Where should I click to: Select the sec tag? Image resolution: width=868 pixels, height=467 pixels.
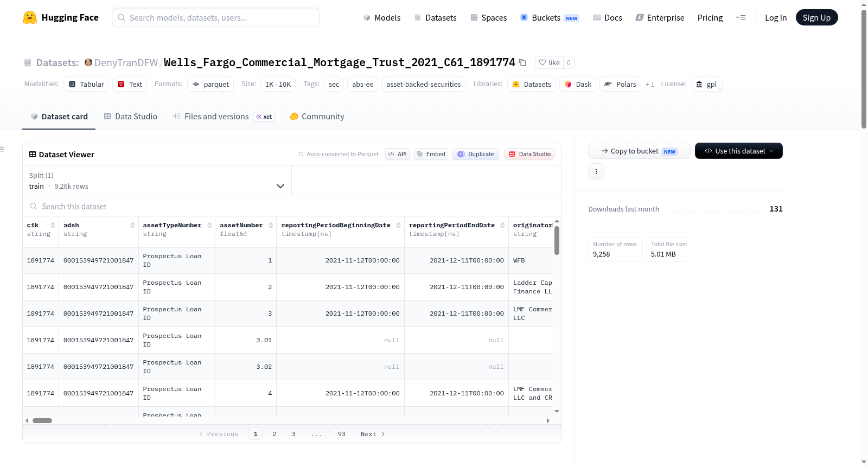click(334, 84)
